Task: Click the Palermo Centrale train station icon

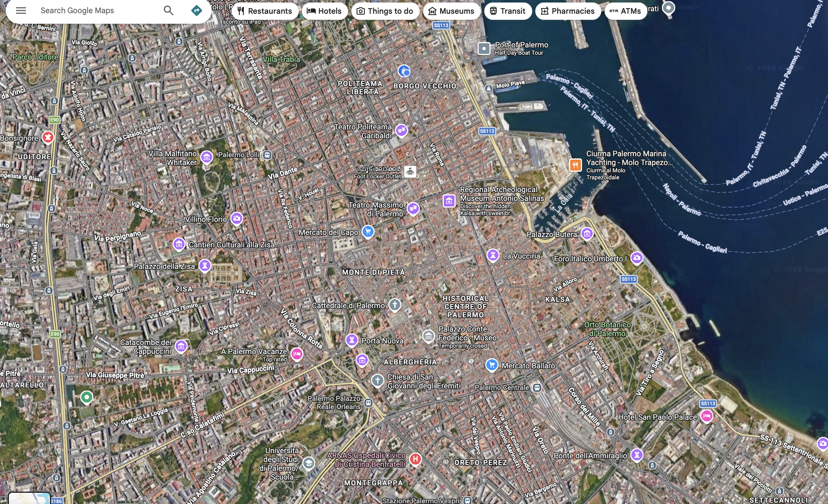Action: click(537, 388)
